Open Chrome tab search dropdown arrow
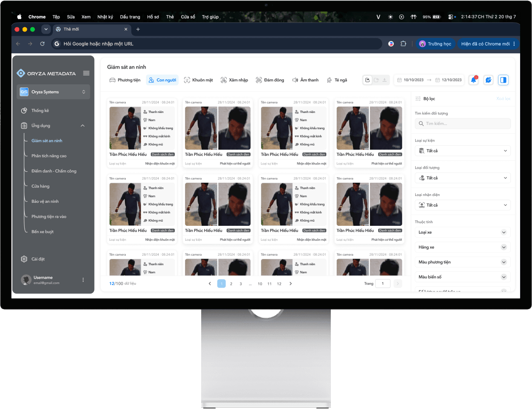532x409 pixels. [x=46, y=29]
